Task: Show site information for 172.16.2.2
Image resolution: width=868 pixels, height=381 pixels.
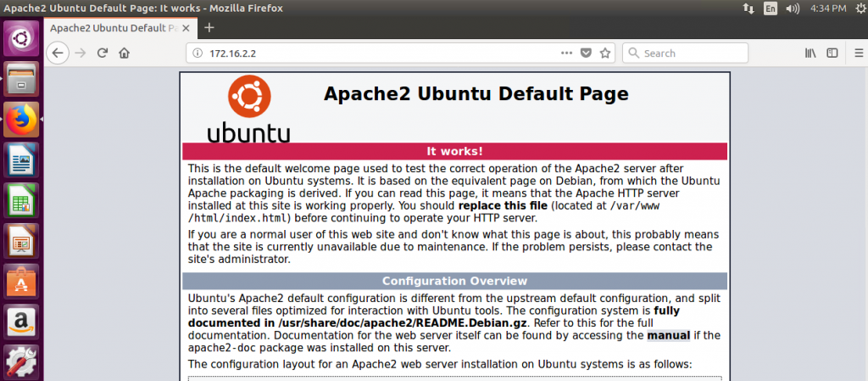Action: point(198,53)
